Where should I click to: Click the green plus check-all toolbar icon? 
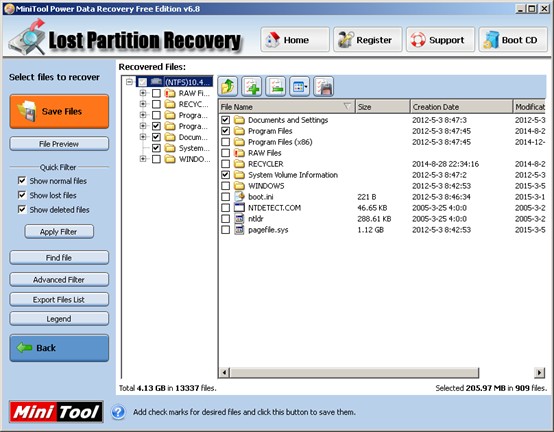[x=252, y=87]
